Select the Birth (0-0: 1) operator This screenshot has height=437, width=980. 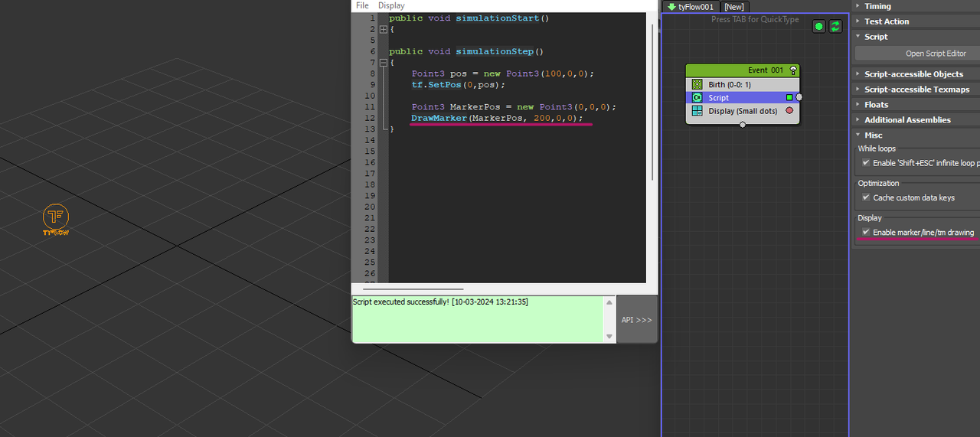point(743,84)
